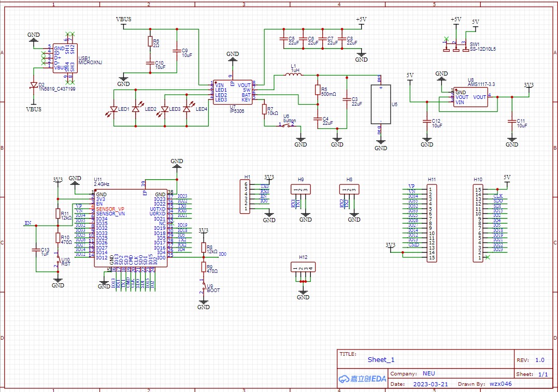Click the U11 2.4GHz module body
558x392 pixels.
pos(130,228)
